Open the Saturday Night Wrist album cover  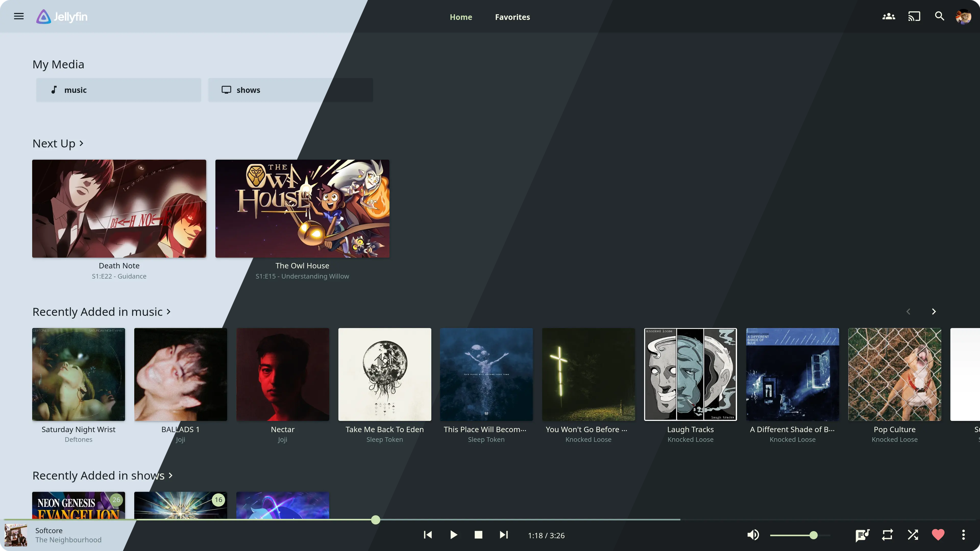[78, 374]
